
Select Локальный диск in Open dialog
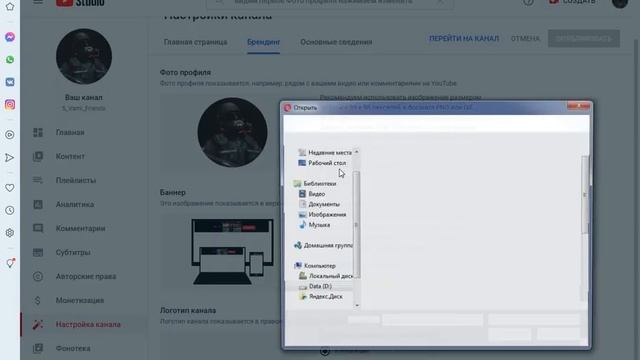coord(326,276)
